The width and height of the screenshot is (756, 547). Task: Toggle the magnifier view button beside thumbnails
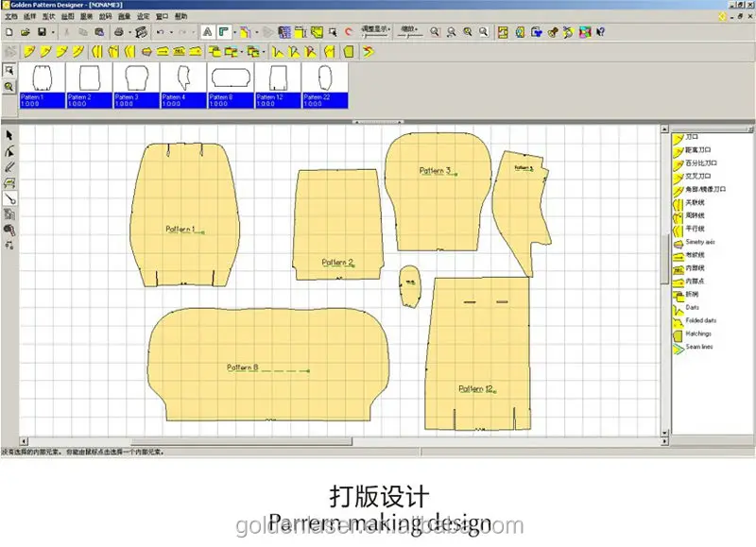(x=9, y=86)
